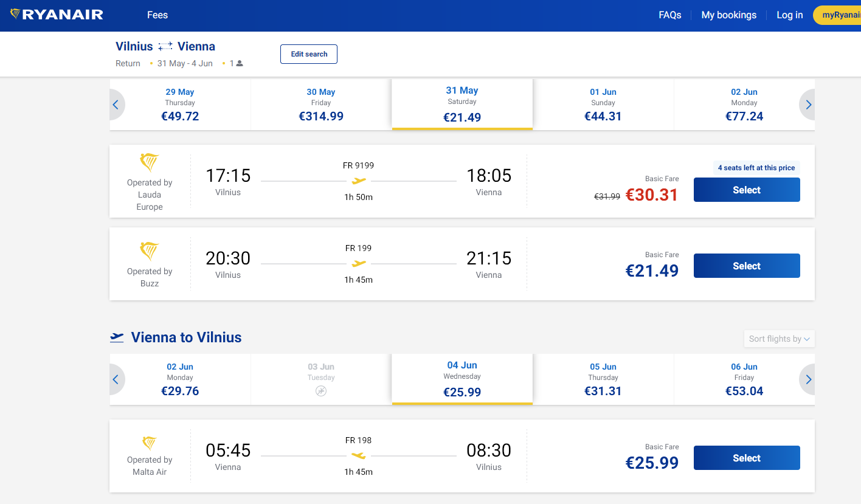Click the 'Operated by Buzz' label
The width and height of the screenshot is (861, 504).
150,277
